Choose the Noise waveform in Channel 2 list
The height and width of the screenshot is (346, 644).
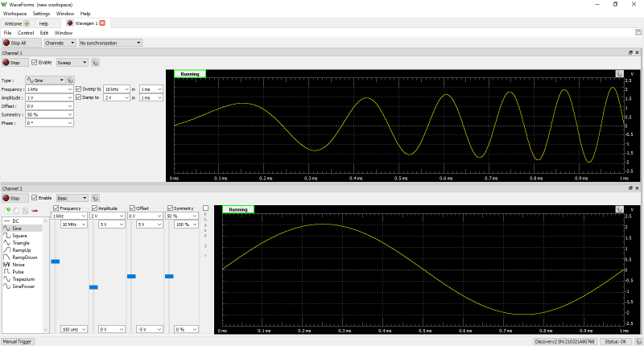[17, 265]
